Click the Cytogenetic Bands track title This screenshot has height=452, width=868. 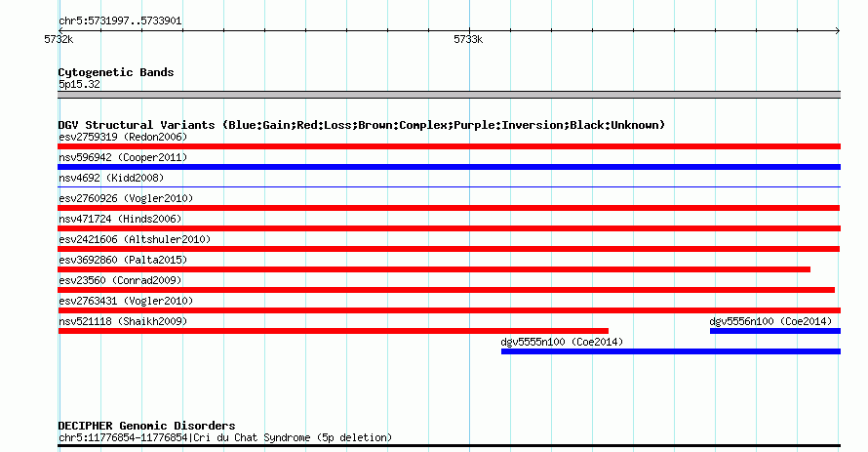[x=116, y=72]
